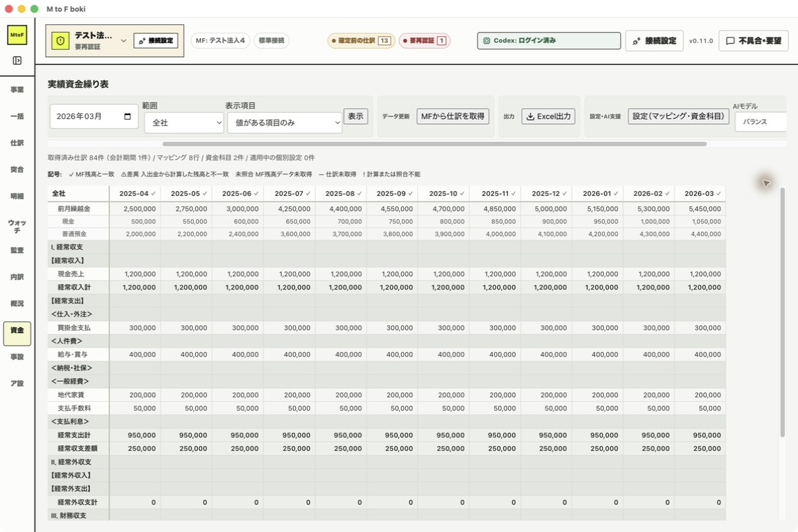Click the Excel出力 download button
Image resolution: width=798 pixels, height=532 pixels.
548,116
